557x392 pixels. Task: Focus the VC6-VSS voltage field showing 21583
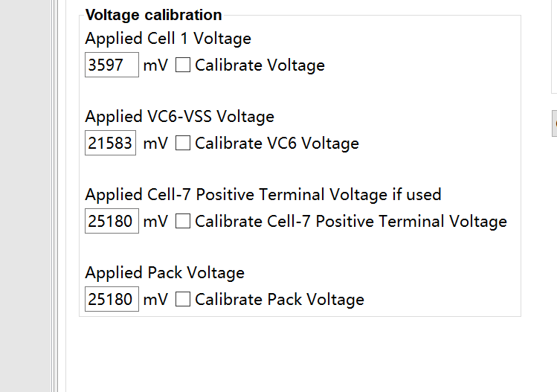click(x=111, y=144)
